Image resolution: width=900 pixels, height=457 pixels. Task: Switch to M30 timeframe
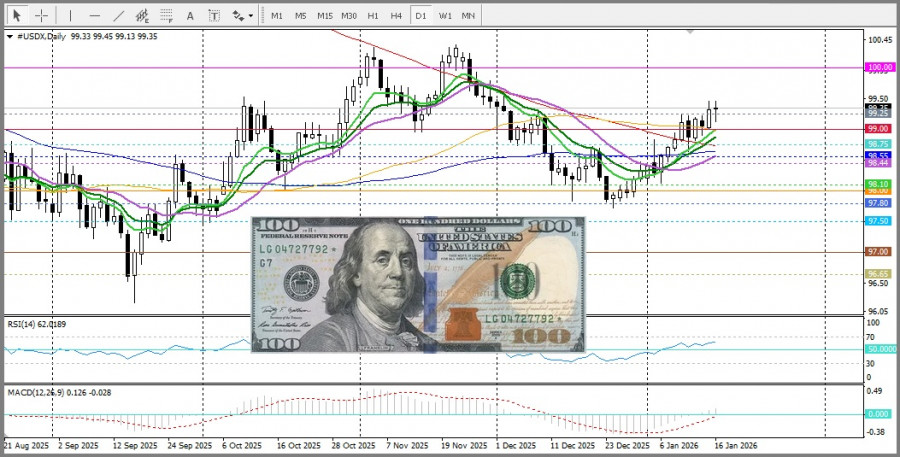[349, 16]
